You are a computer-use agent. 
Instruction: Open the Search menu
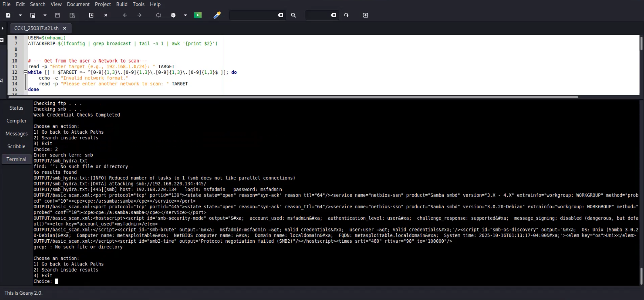click(38, 4)
